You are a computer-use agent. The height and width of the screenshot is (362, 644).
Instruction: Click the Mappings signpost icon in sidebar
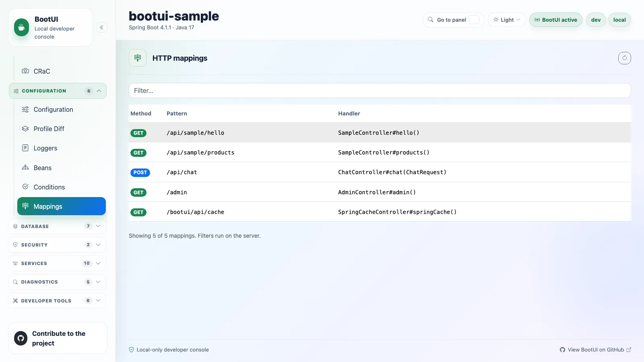click(x=25, y=206)
